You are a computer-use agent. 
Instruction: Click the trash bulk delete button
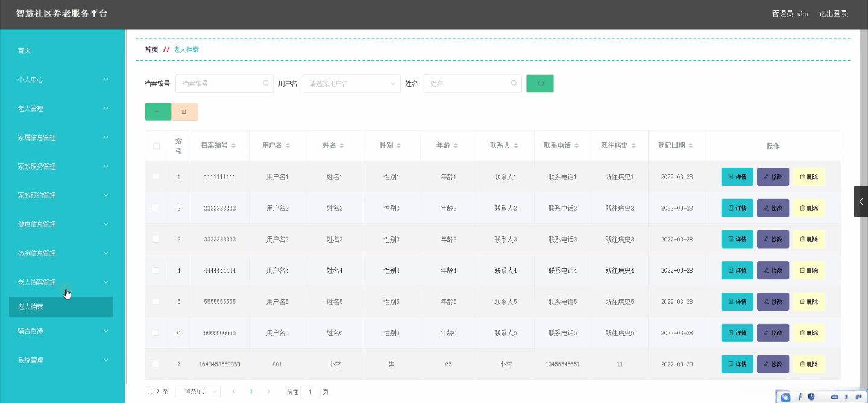[184, 112]
